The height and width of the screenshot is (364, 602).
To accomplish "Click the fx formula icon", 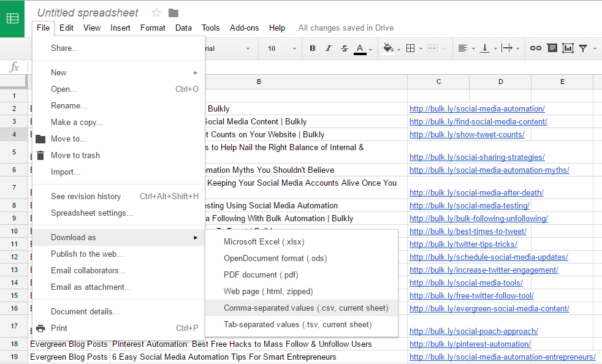I will click(x=14, y=67).
